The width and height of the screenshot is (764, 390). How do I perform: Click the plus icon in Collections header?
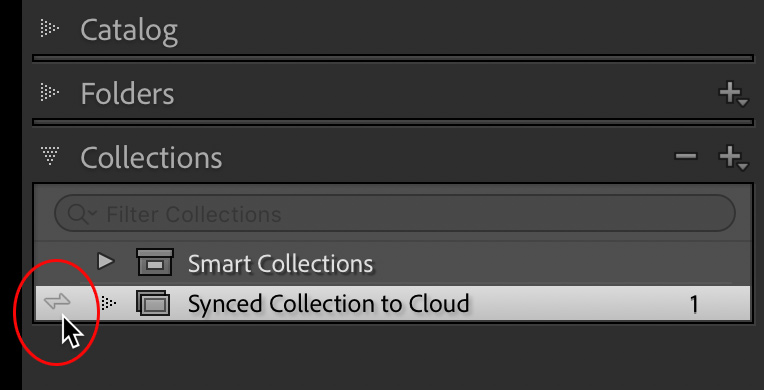coord(733,158)
